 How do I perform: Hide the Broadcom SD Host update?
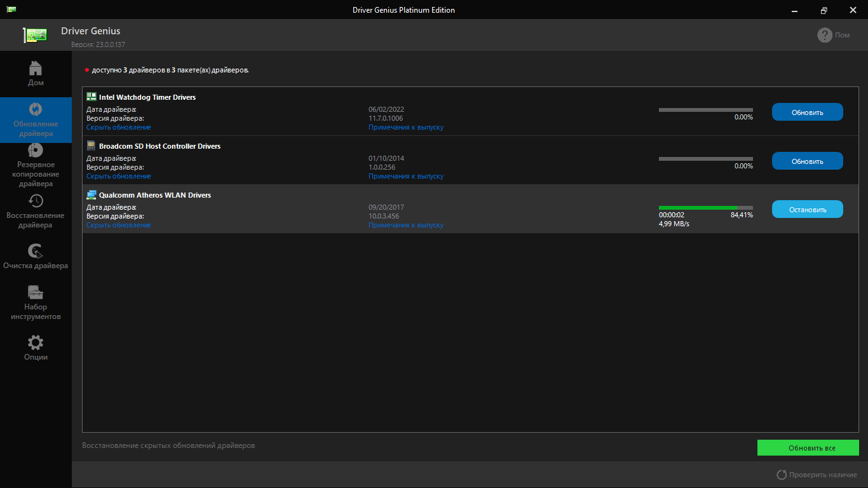click(x=119, y=176)
